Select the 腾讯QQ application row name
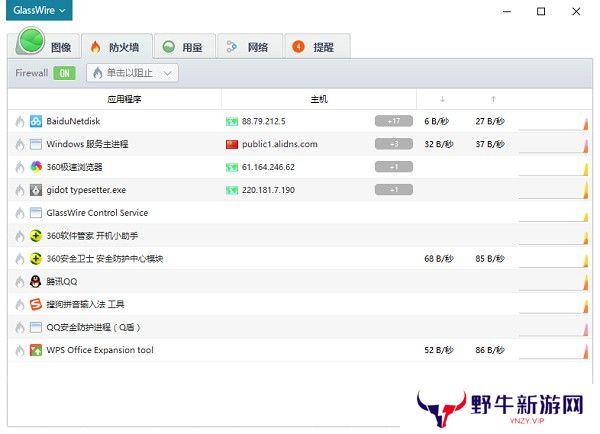 click(62, 282)
